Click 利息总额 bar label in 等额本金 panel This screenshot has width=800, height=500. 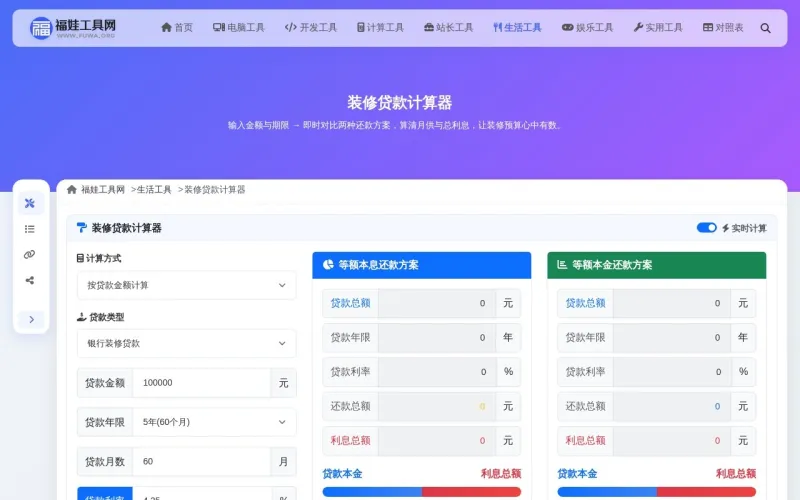tap(736, 474)
